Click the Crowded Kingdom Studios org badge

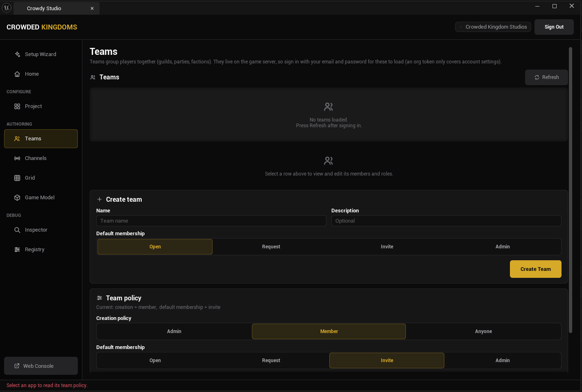(493, 27)
